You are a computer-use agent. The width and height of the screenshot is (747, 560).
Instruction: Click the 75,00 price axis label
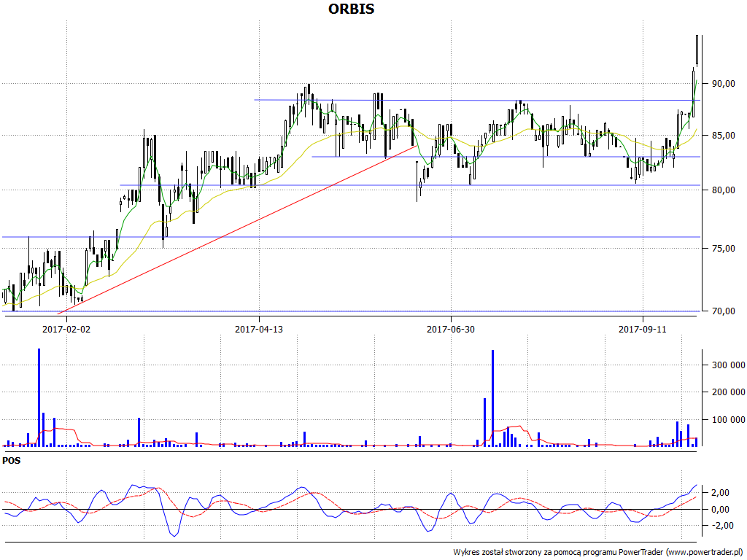(x=723, y=249)
